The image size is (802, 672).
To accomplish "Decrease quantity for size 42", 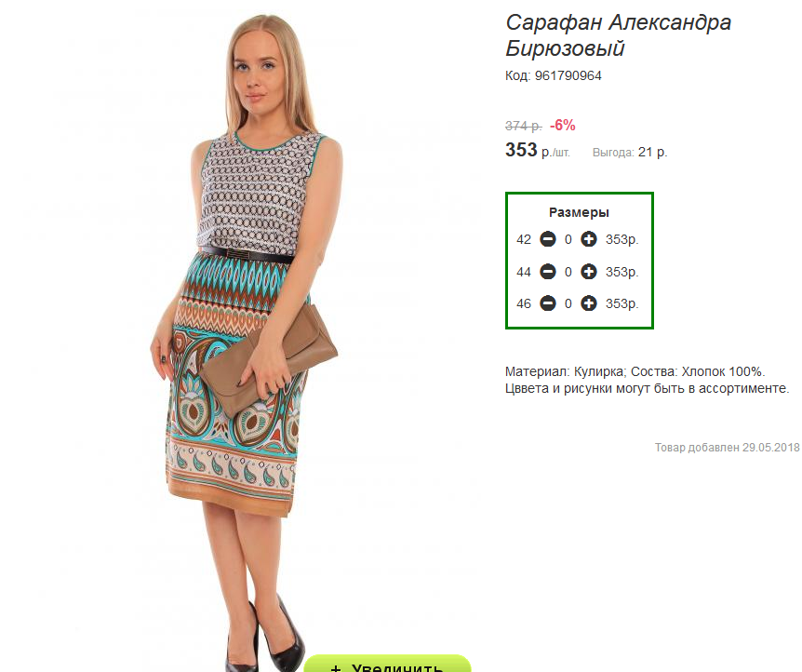I will point(548,239).
